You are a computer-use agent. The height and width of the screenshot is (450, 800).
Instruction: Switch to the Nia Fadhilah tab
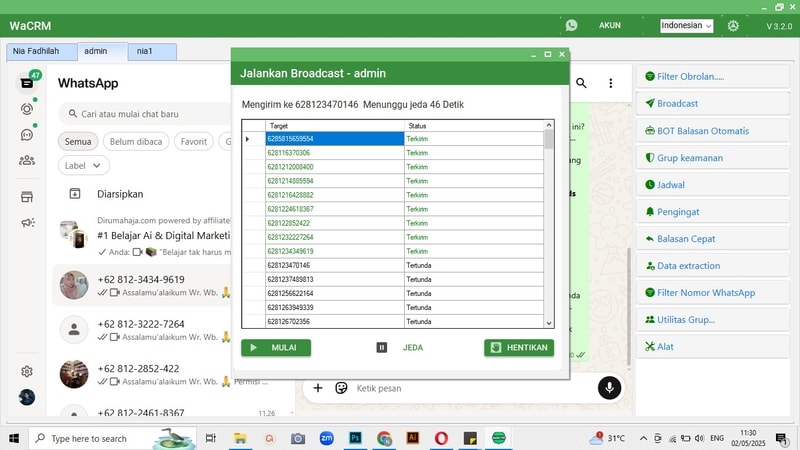point(42,51)
